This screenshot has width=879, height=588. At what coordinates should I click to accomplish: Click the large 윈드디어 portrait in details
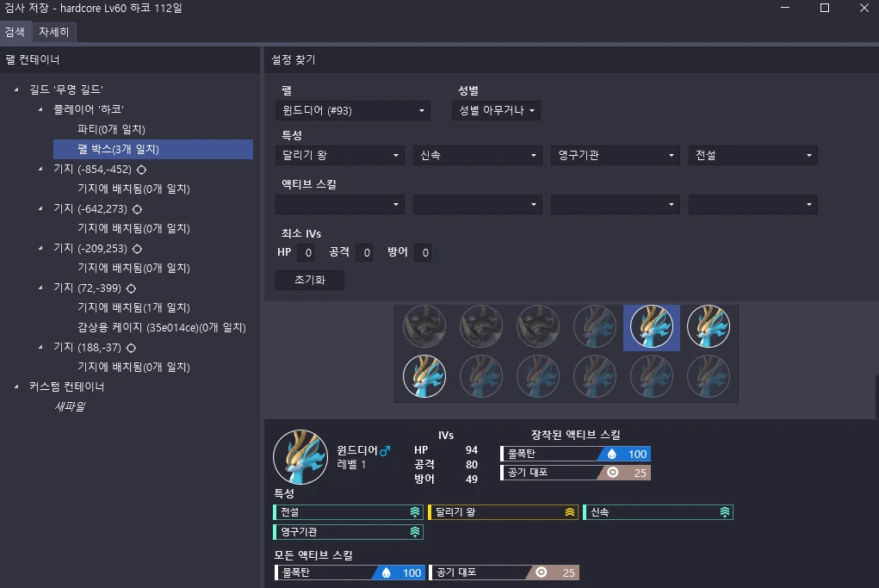(x=300, y=457)
